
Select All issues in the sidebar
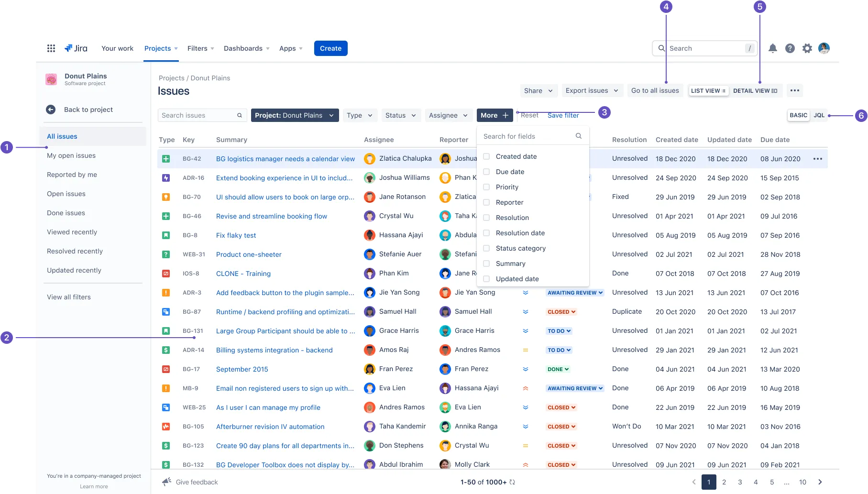93,136
